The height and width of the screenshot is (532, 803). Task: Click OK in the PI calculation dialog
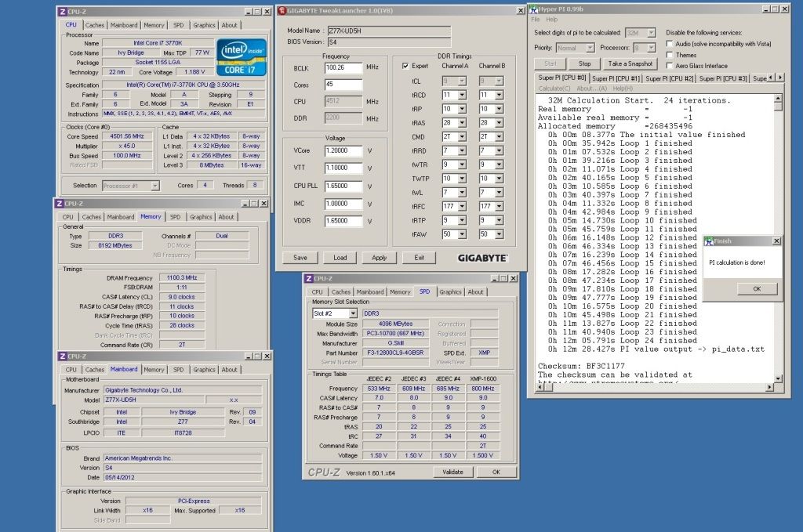point(756,288)
